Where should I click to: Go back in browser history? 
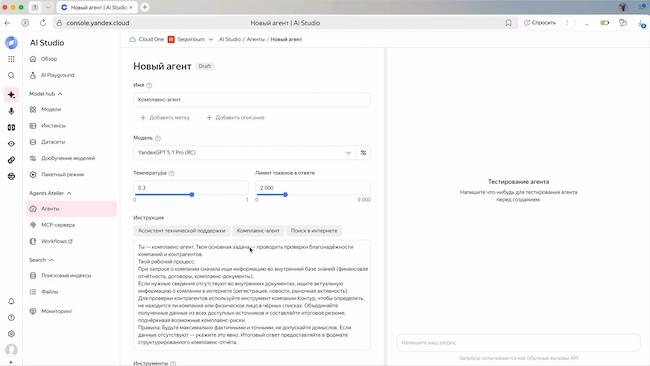click(7, 23)
